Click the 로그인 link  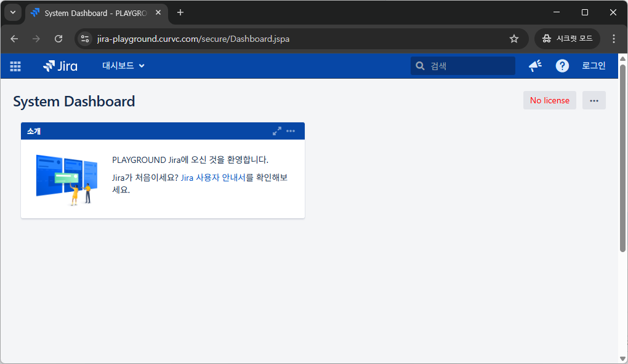pos(594,66)
